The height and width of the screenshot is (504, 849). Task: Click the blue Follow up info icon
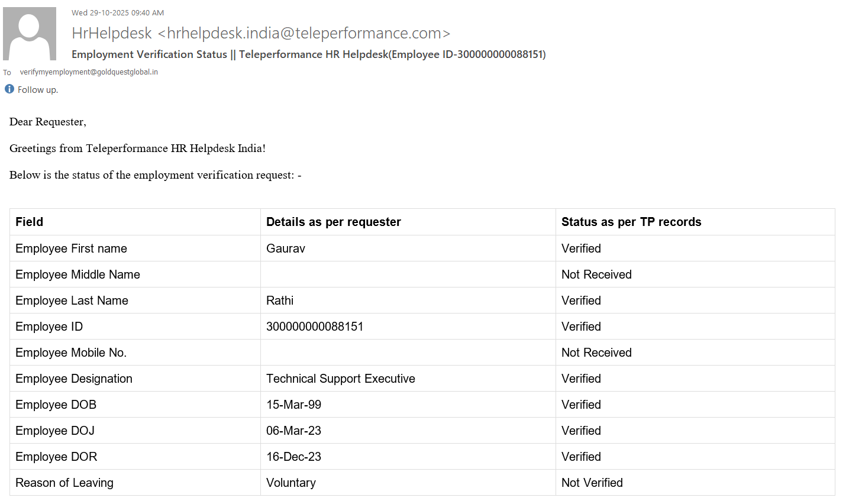(9, 89)
